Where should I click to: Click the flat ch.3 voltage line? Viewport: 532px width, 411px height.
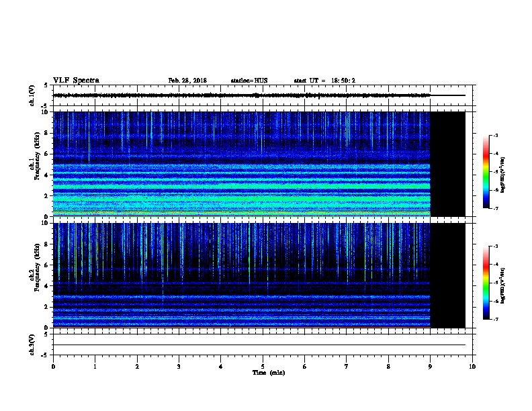pos(259,345)
